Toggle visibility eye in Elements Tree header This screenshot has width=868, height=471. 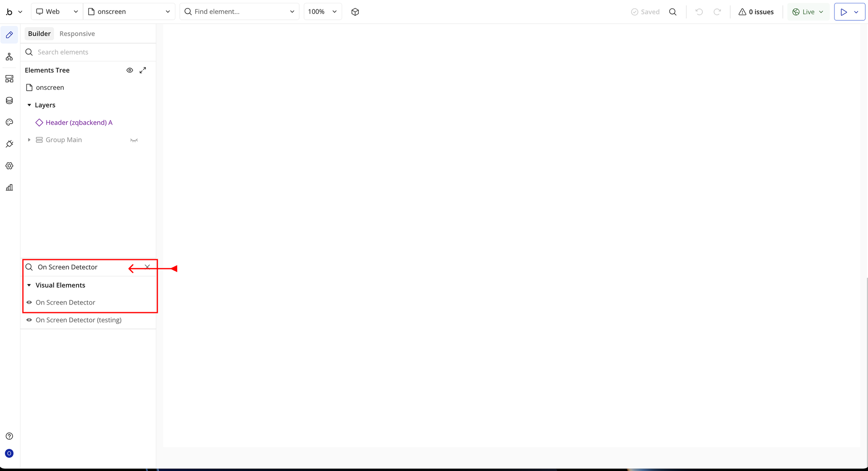130,70
